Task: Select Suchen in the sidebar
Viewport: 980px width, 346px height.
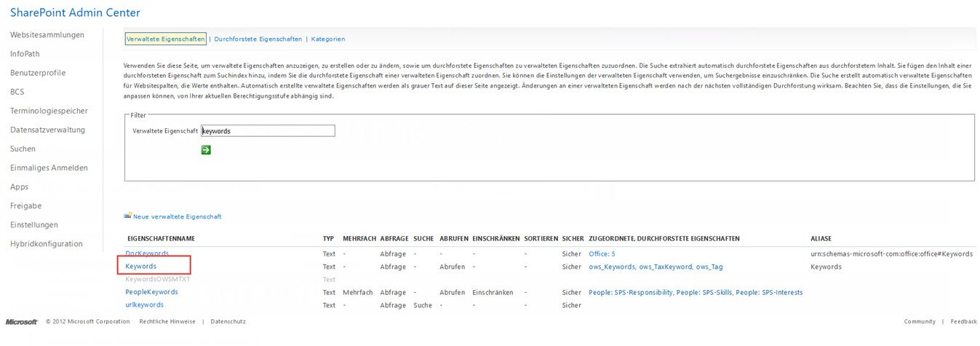Action: tap(23, 149)
